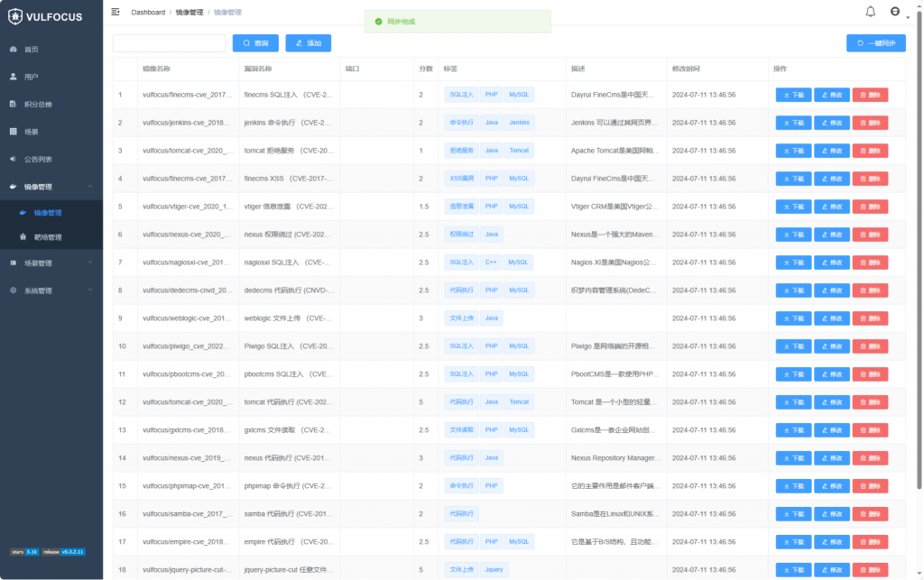Open 公告列表 in sidebar
The image size is (924, 580).
38,160
